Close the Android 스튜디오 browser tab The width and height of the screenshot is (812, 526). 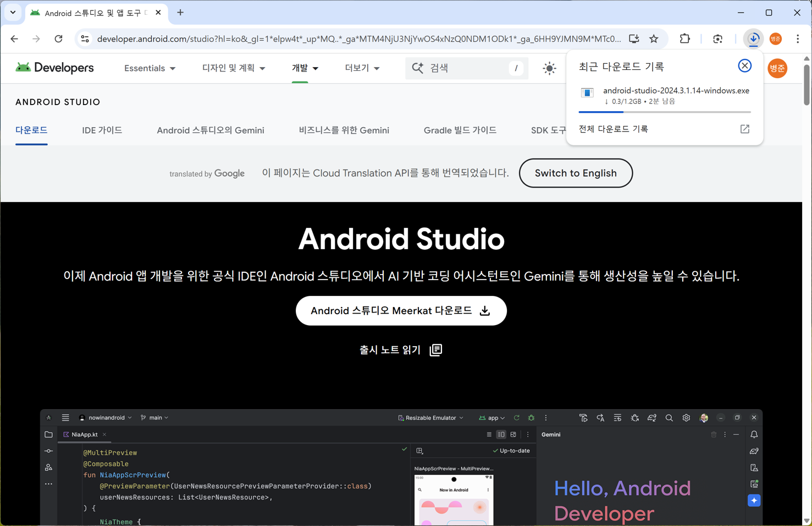click(158, 13)
